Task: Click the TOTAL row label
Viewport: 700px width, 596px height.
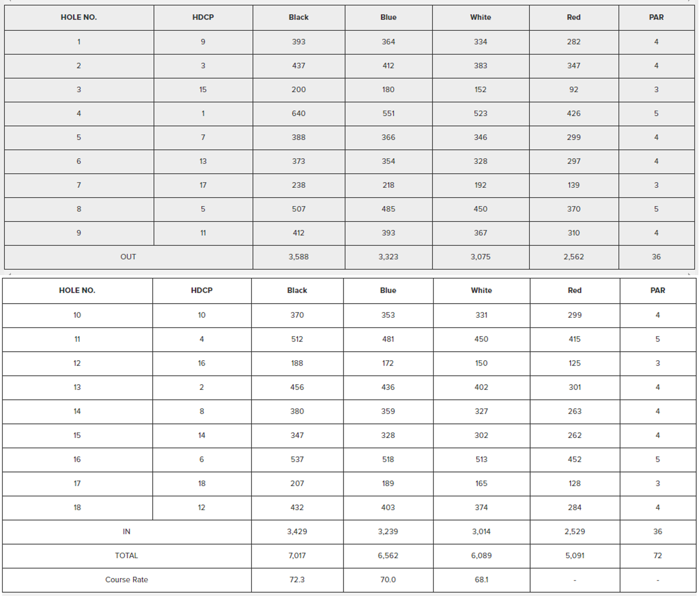Action: point(126,556)
